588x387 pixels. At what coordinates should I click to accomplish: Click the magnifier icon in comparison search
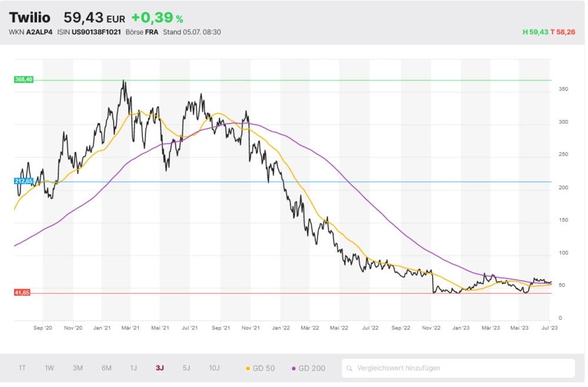(350, 369)
